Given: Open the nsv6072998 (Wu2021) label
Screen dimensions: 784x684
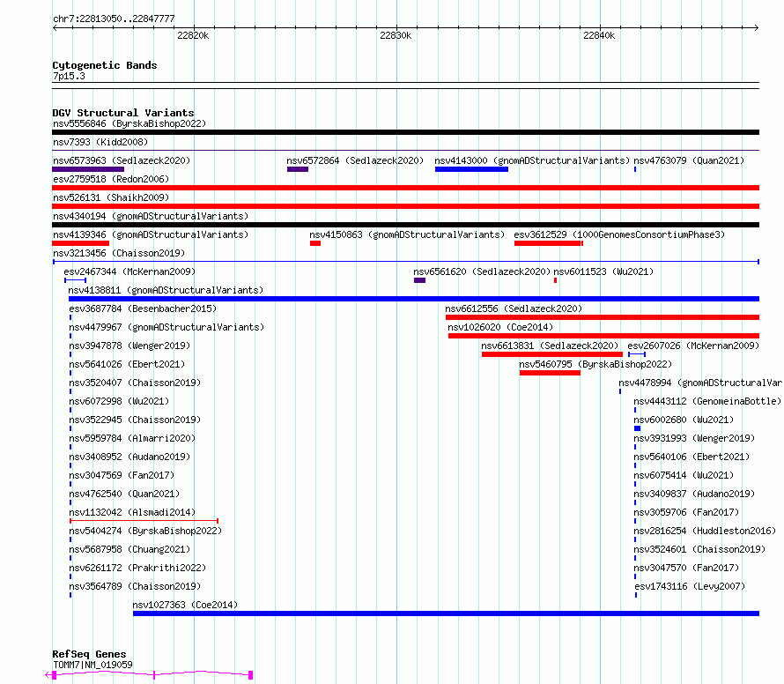Looking at the screenshot, I should pos(119,401).
